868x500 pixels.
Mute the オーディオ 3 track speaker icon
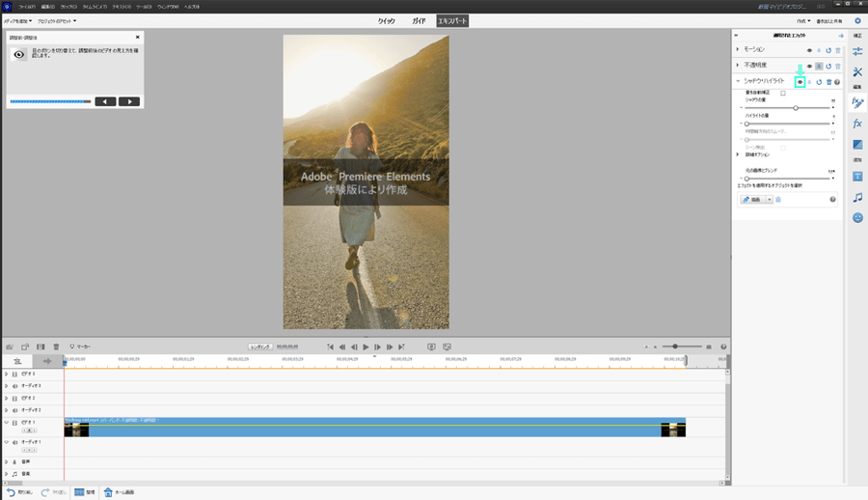pos(14,386)
